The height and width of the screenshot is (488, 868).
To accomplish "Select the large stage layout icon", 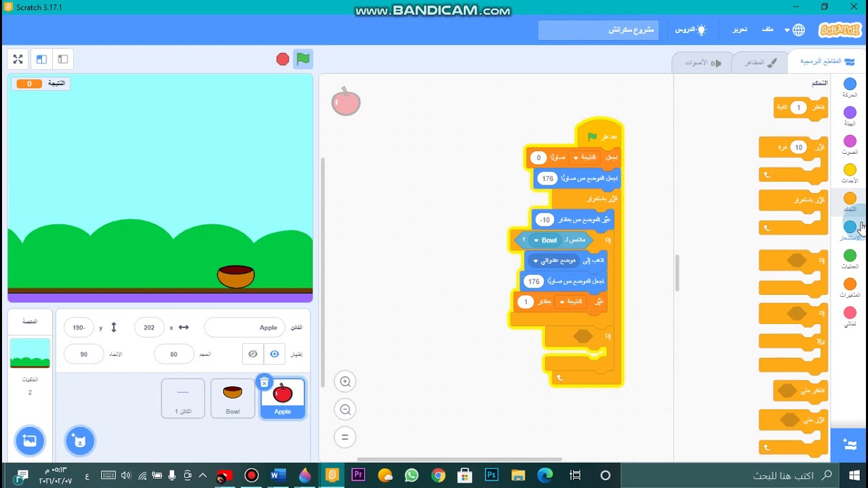I will [x=41, y=59].
